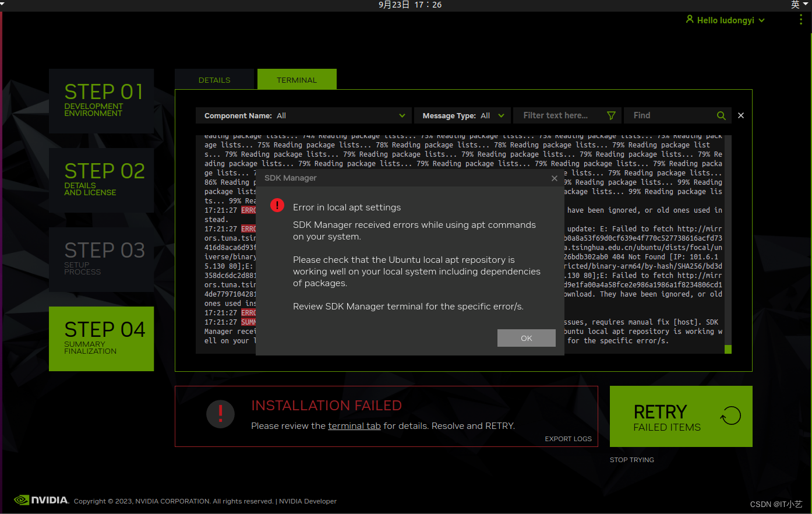
Task: Click the NVIDIA logo
Action: pos(41,500)
